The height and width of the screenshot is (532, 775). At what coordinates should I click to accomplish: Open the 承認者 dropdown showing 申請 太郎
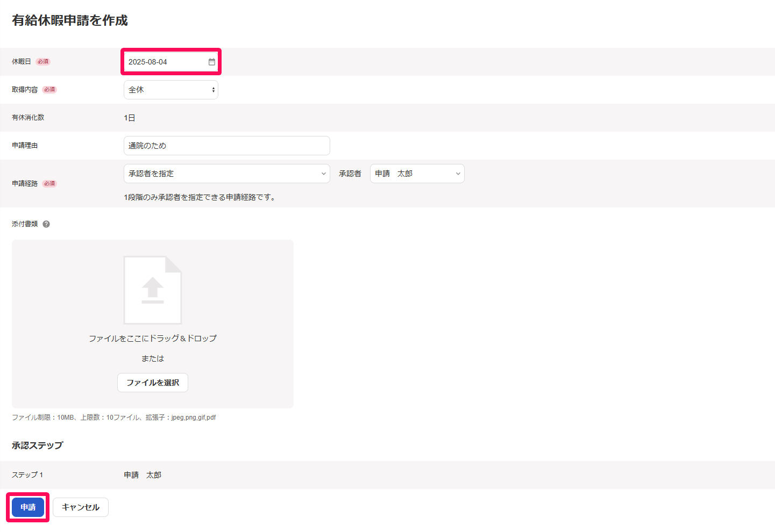pos(417,174)
